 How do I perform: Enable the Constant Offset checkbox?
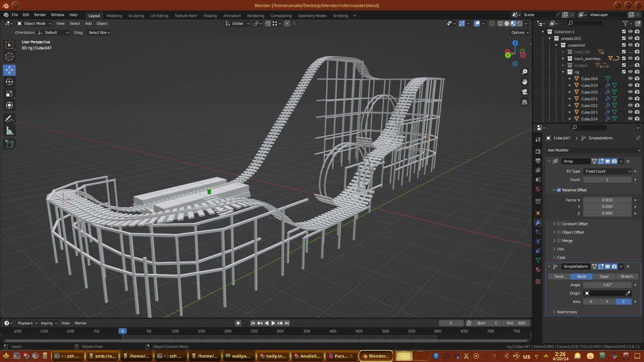(559, 224)
